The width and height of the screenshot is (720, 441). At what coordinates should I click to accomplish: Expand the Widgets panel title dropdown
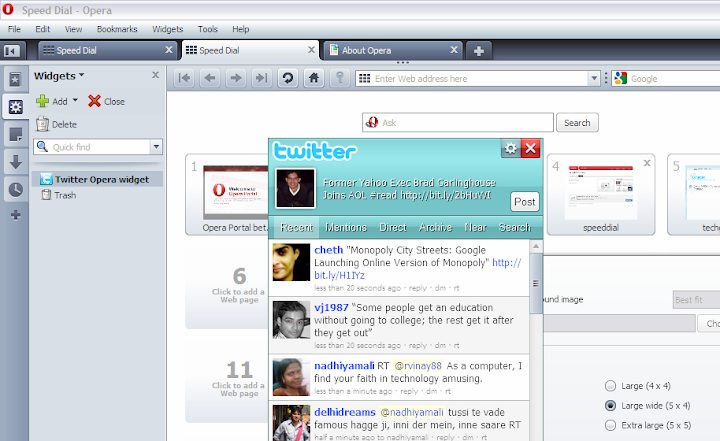pos(82,74)
